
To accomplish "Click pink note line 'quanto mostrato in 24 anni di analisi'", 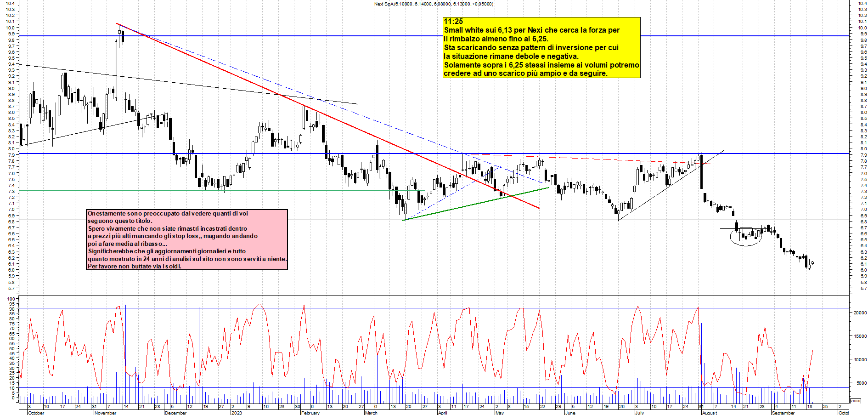I will point(187,259).
